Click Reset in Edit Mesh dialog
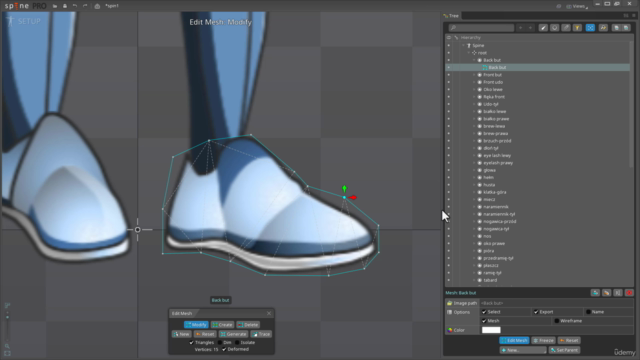 204,334
